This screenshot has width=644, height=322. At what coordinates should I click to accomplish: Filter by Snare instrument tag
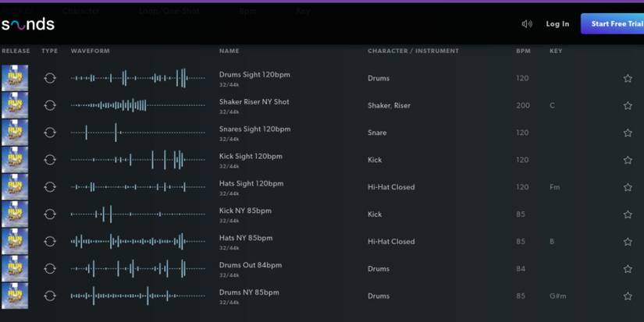[x=377, y=133]
